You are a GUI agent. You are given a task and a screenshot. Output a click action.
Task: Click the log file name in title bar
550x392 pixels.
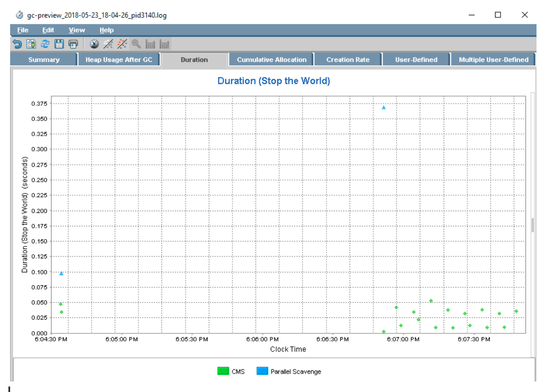coord(97,15)
